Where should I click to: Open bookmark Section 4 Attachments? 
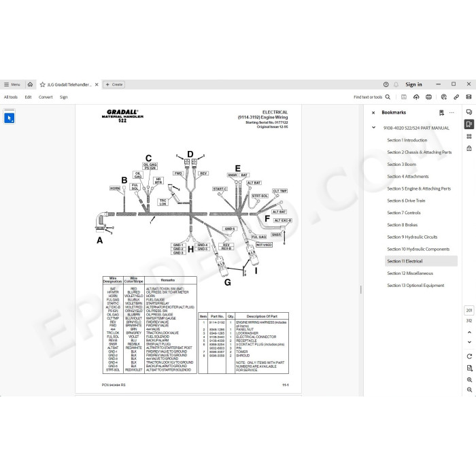(x=408, y=176)
